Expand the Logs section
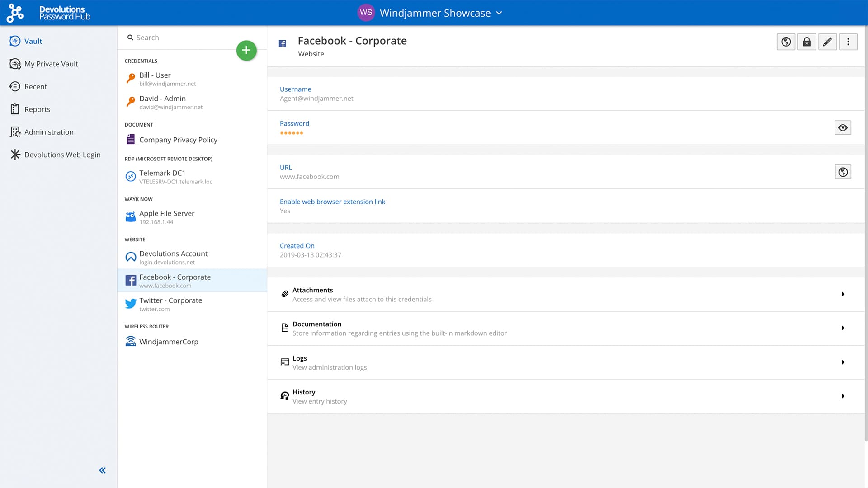 [843, 362]
